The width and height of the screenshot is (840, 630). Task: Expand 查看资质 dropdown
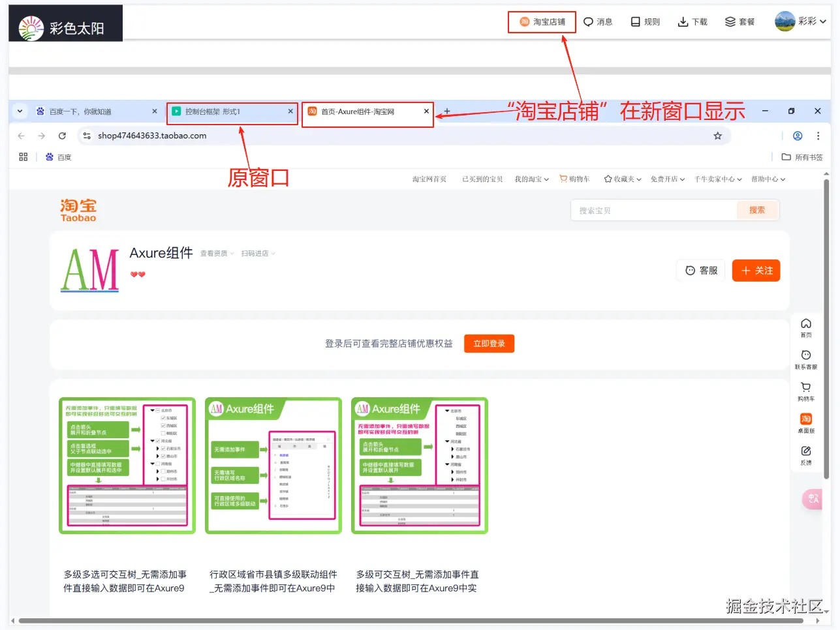[217, 254]
